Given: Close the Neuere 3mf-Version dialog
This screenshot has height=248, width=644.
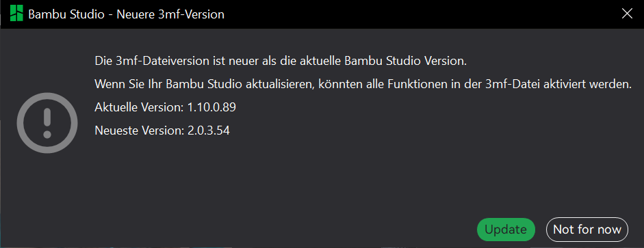Looking at the screenshot, I should click(x=627, y=14).
